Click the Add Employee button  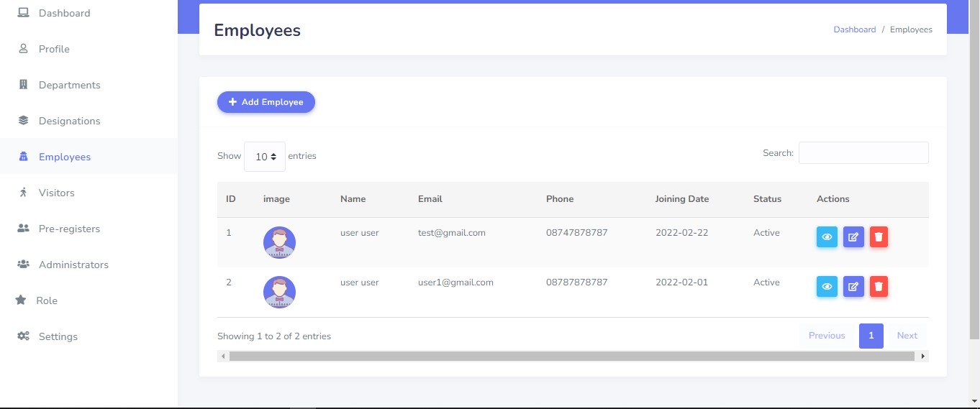266,102
